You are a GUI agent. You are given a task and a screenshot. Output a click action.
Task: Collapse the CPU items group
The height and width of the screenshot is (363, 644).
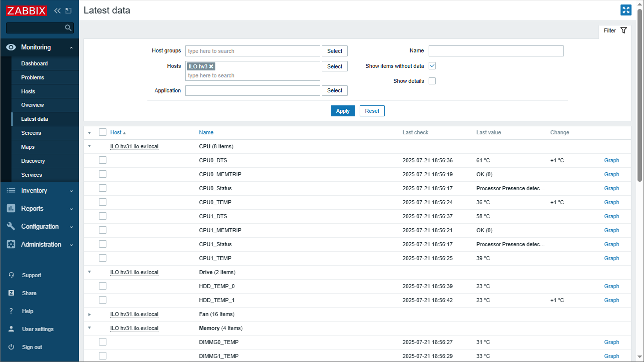coord(89,146)
